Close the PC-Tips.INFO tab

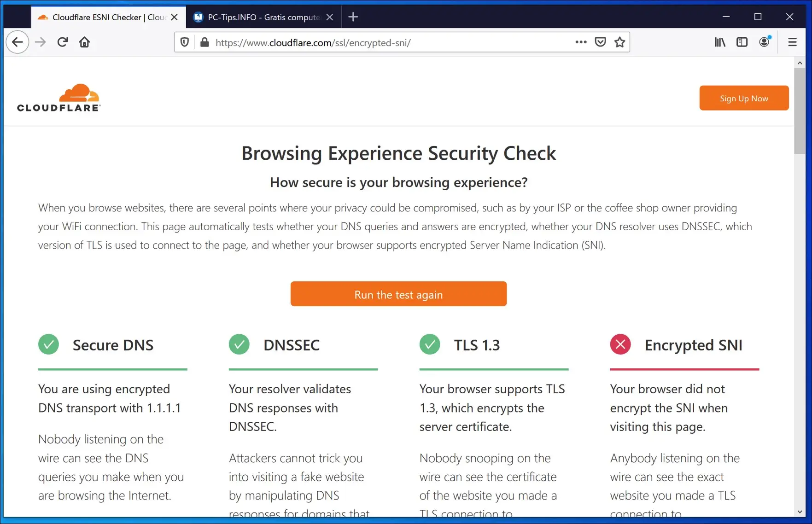[330, 17]
